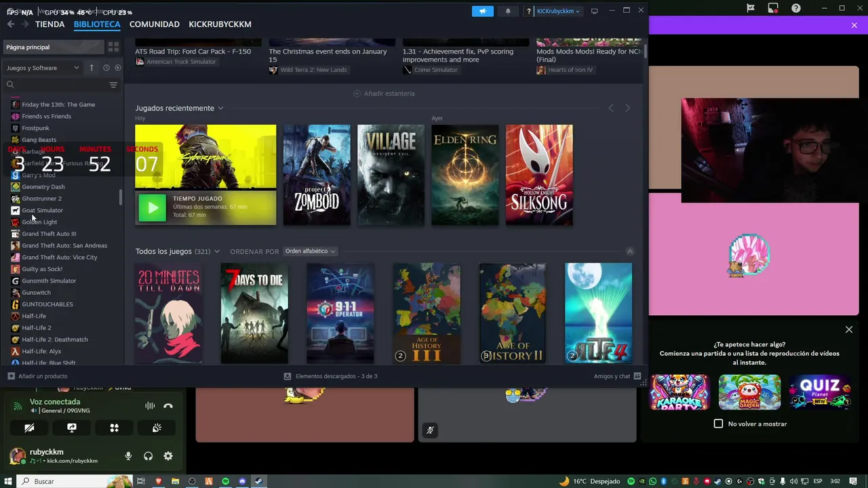Image resolution: width=868 pixels, height=488 pixels.
Task: Open advanced library filter options
Action: (113, 85)
